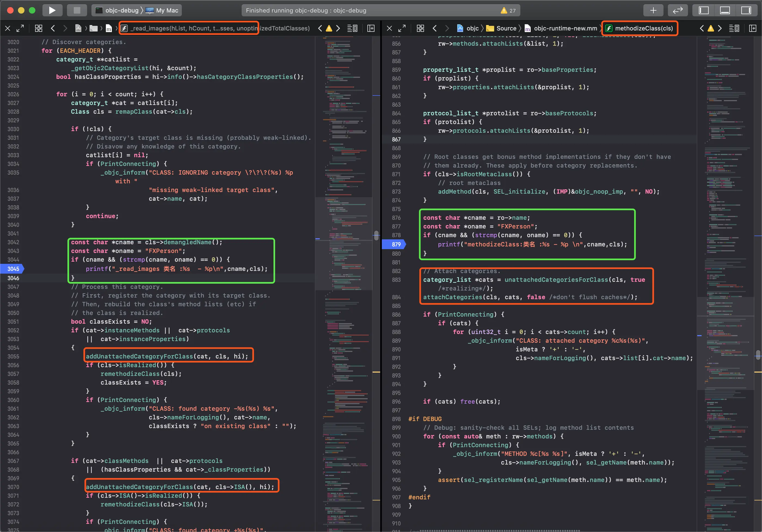Jump to next issue in right editor
The width and height of the screenshot is (762, 532).
(x=720, y=28)
